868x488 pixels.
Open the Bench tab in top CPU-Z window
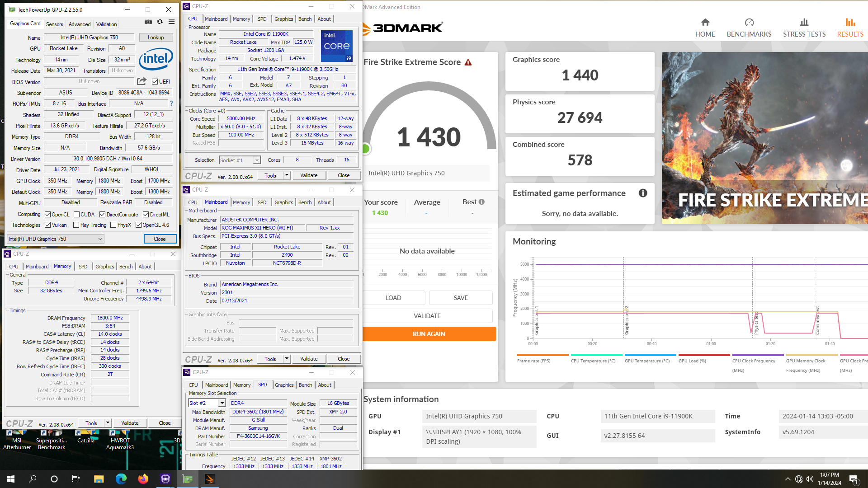point(305,19)
